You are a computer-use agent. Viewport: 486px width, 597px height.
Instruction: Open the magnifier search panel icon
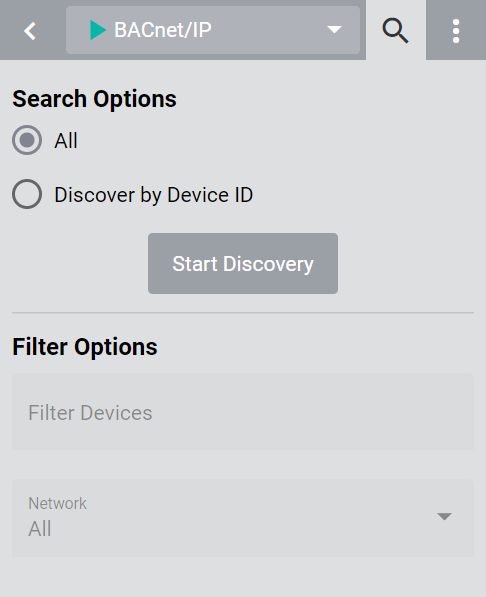coord(395,30)
